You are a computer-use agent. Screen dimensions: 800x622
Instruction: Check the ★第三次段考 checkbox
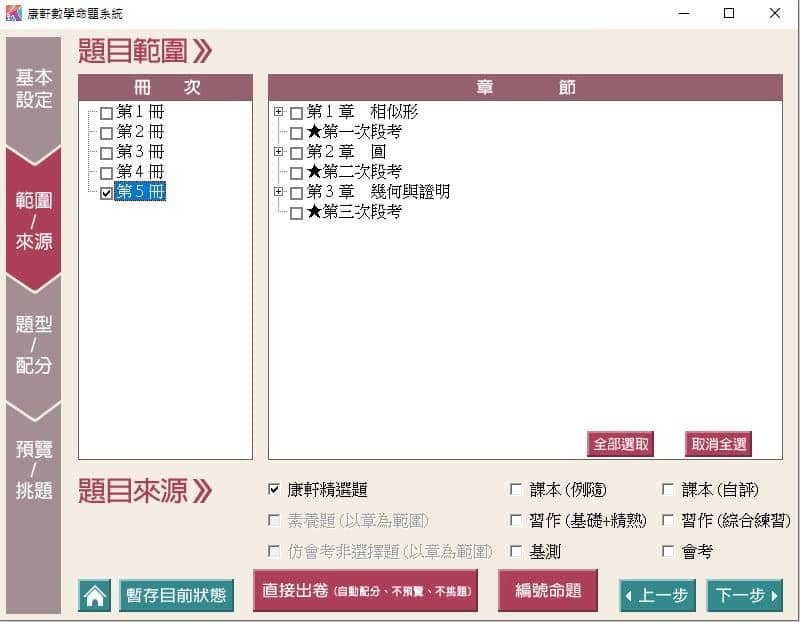pos(296,213)
